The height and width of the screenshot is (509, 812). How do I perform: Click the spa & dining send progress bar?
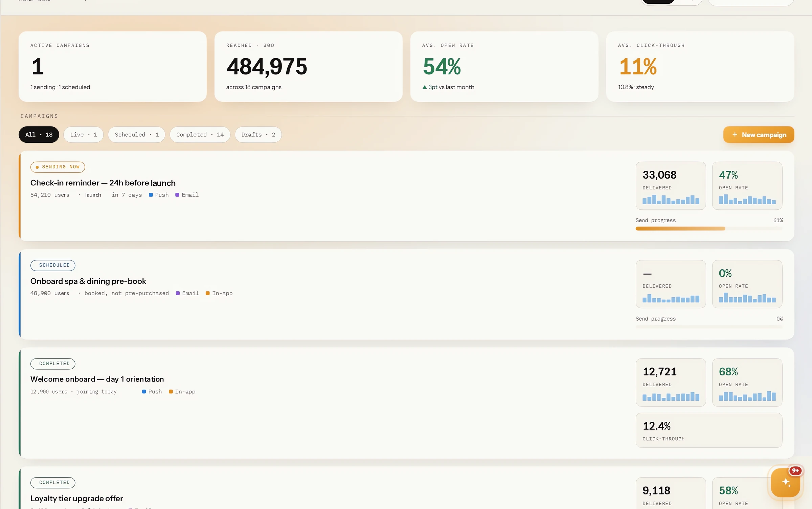pos(709,327)
